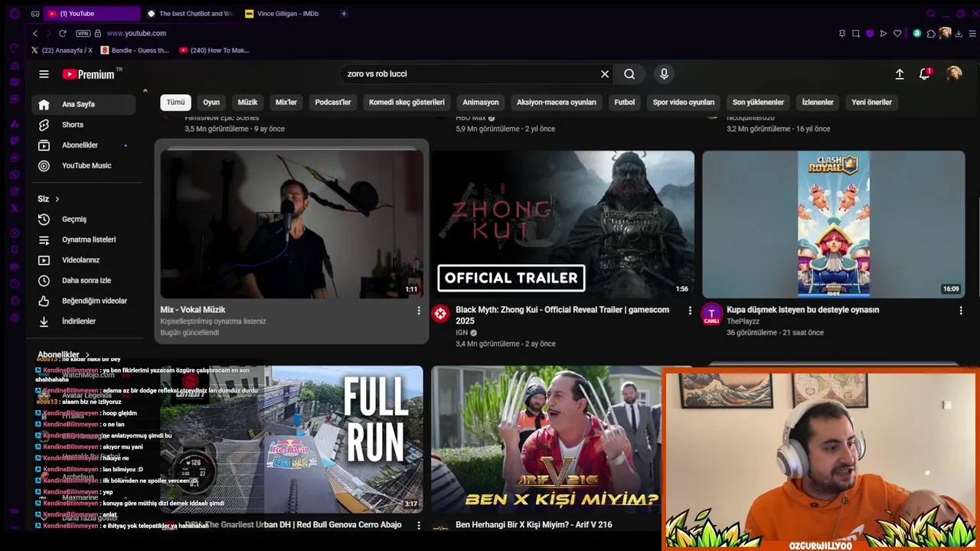Open Shorts from the sidebar
Viewport: 980px width, 551px height.
pyautogui.click(x=84, y=125)
